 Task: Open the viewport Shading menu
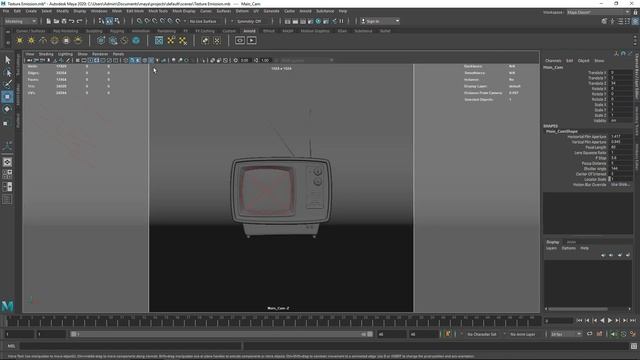coord(46,54)
